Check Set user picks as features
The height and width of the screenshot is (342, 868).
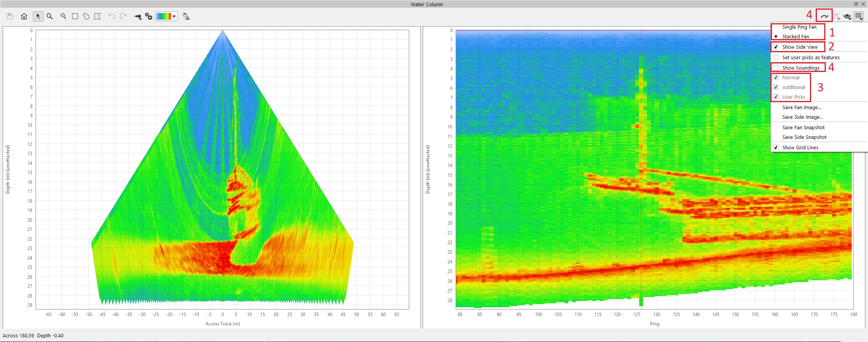coord(776,57)
